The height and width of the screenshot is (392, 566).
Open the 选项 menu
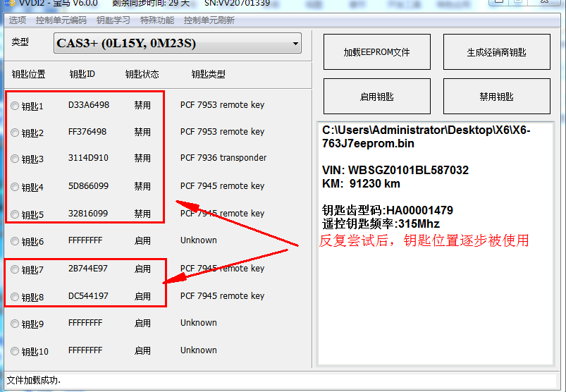[18, 20]
